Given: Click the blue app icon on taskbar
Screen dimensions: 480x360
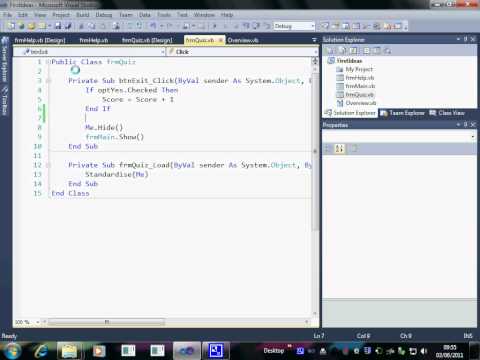Looking at the screenshot, I should tap(216, 351).
